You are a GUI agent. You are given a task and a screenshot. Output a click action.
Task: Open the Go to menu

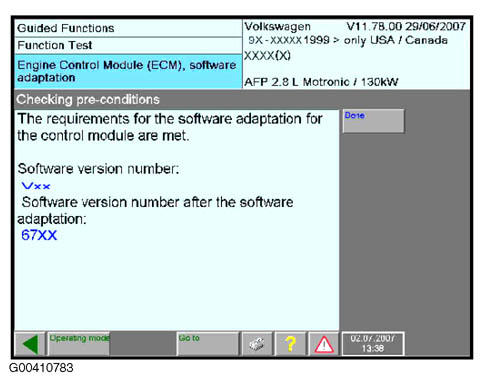click(x=208, y=344)
